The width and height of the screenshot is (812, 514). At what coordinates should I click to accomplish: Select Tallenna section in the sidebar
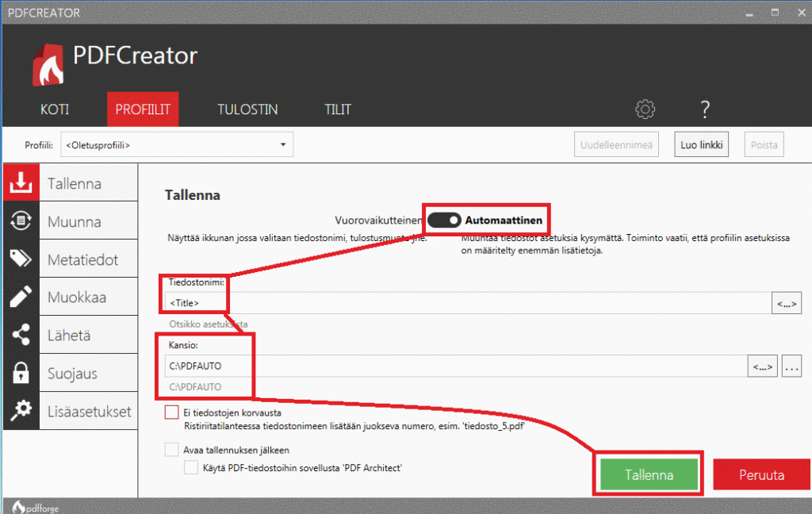point(89,183)
